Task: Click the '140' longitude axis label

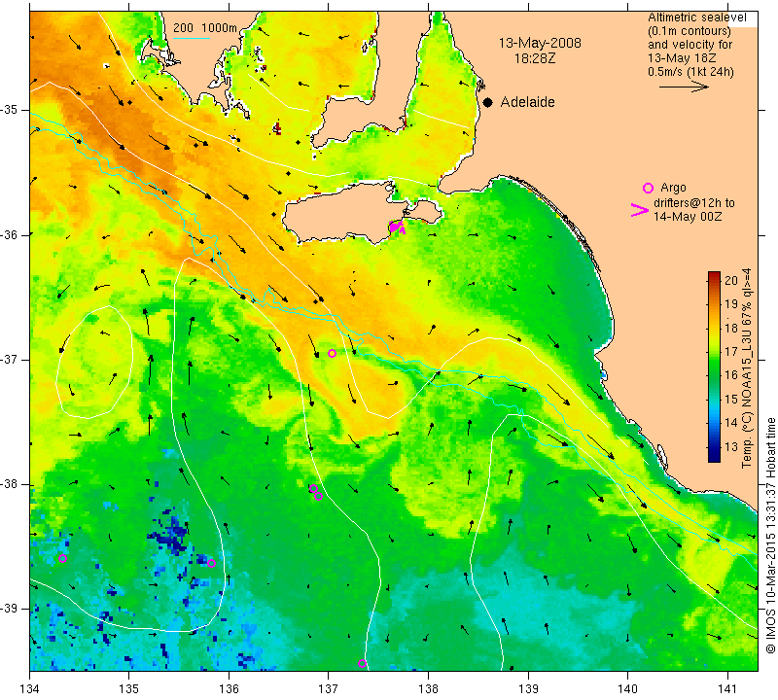Action: tap(627, 688)
